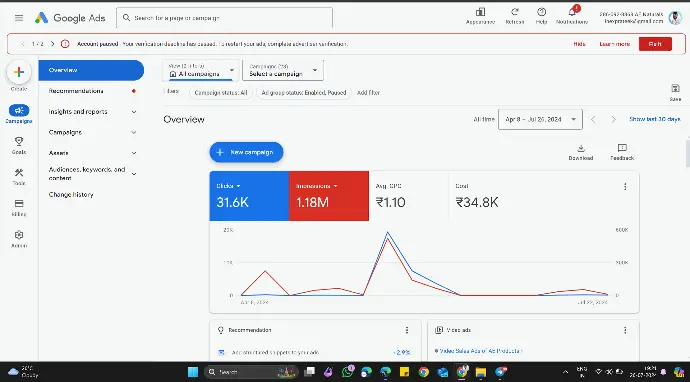Open the Appearance settings icon

(x=480, y=16)
